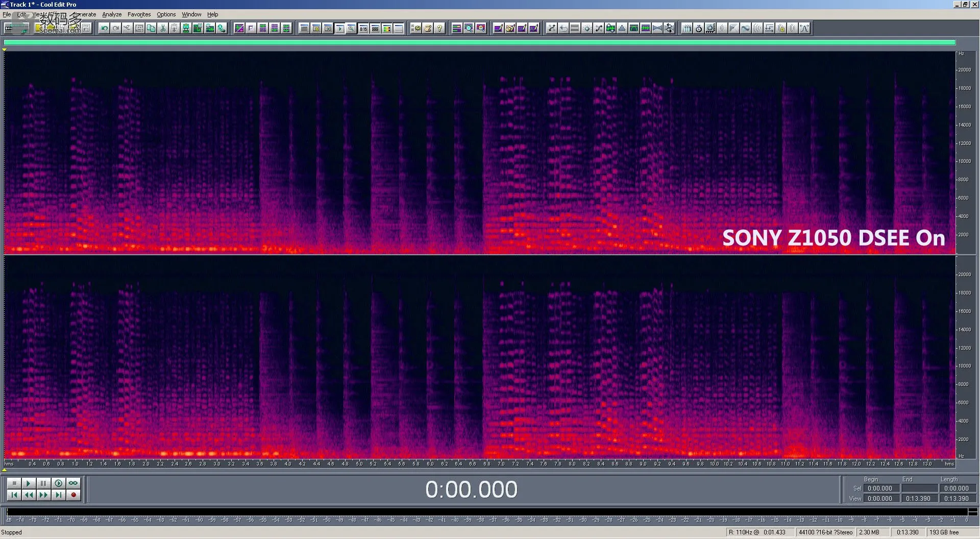
Task: Click the magnifier zoom icon in toolbar
Action: [x=351, y=28]
